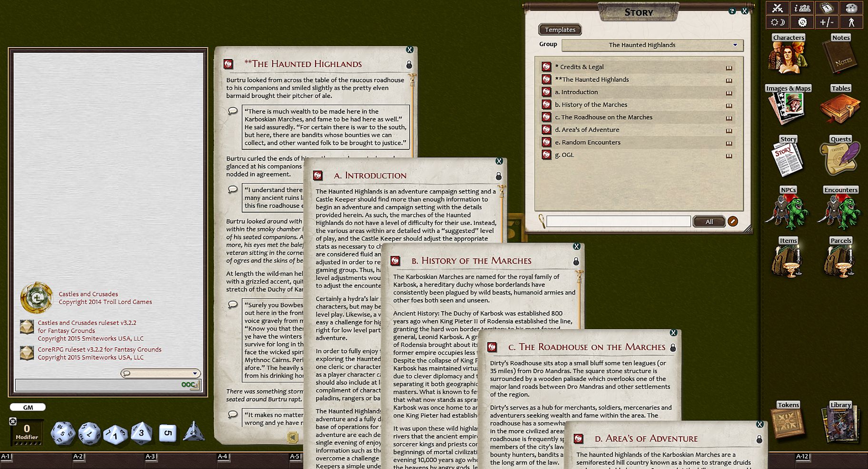The height and width of the screenshot is (469, 868).
Task: Open the sun and moon lighting icon
Action: (778, 22)
